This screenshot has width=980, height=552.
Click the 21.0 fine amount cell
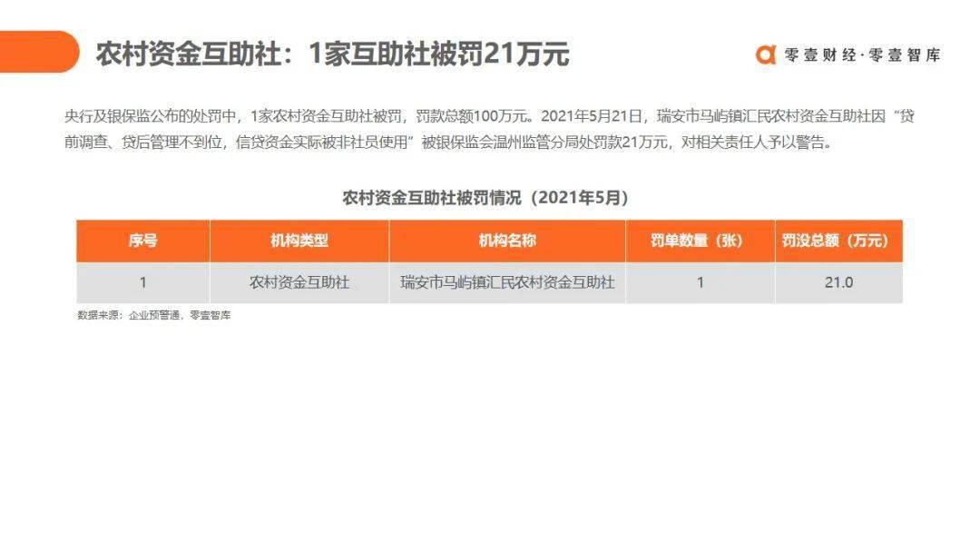pyautogui.click(x=838, y=282)
